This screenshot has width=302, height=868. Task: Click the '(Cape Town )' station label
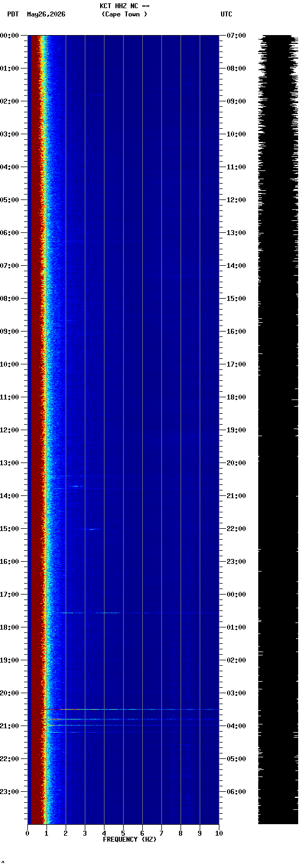pyautogui.click(x=124, y=14)
